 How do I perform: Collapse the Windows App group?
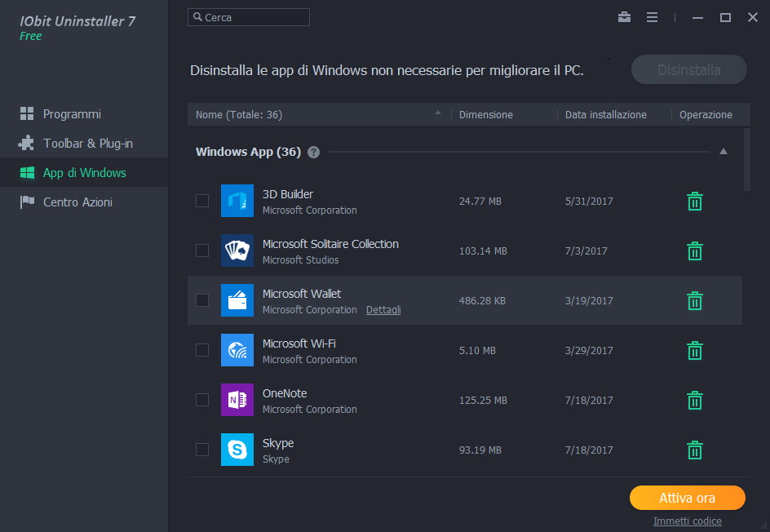[x=723, y=152]
